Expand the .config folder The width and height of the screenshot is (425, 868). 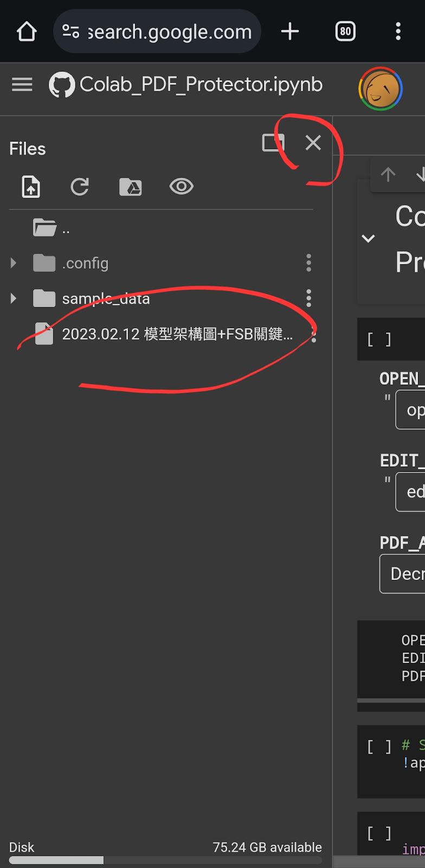pyautogui.click(x=14, y=263)
